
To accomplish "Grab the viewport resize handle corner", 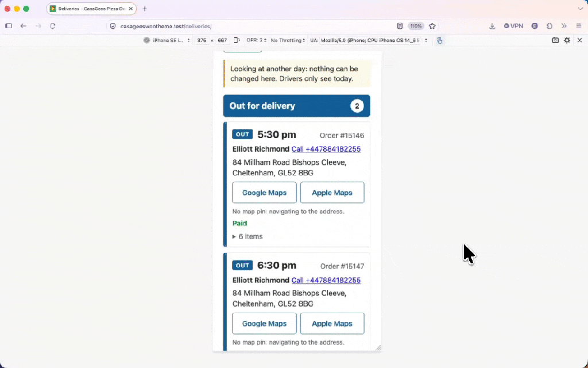I will 378,348.
